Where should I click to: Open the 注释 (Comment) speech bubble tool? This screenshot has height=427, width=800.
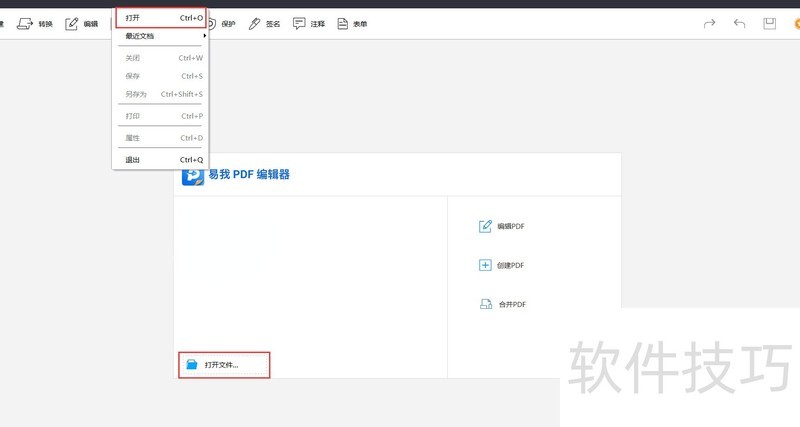click(x=299, y=23)
